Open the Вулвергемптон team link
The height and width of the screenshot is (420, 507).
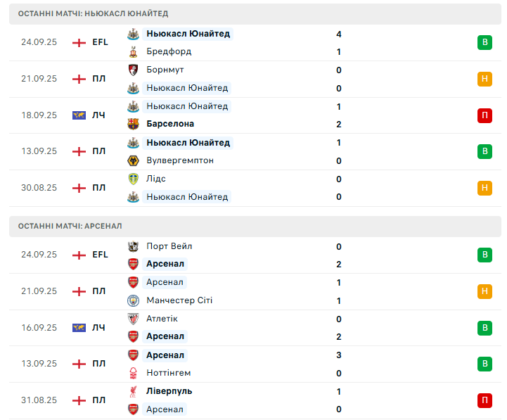[180, 160]
